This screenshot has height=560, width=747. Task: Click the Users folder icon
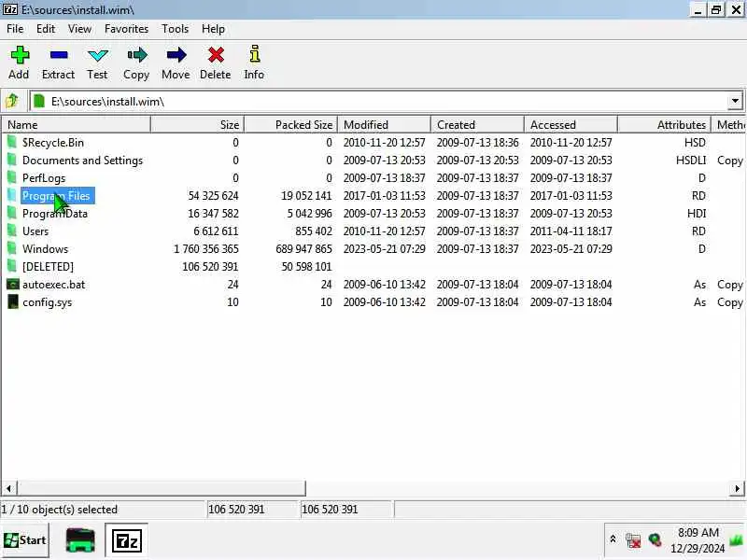(12, 231)
